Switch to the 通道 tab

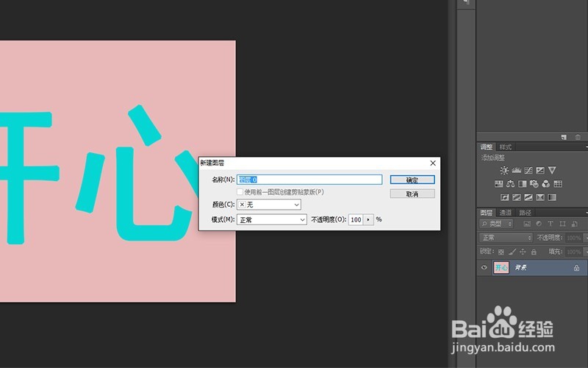point(506,213)
